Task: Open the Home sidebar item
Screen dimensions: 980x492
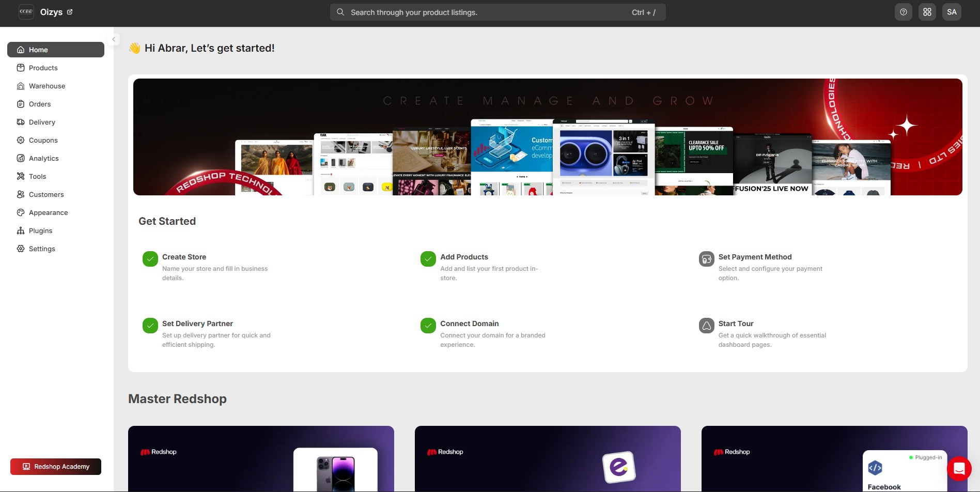Action: (56, 50)
